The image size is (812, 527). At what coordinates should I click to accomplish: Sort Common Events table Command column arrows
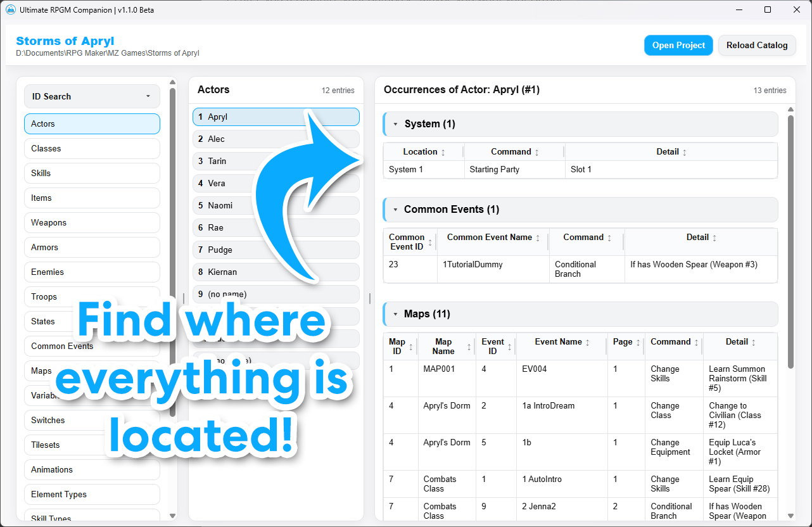pyautogui.click(x=609, y=238)
